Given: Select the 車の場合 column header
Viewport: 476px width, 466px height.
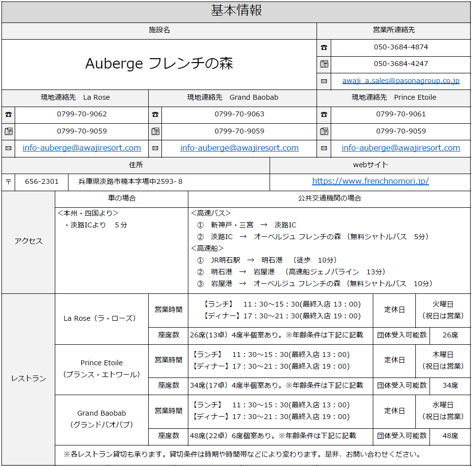Looking at the screenshot, I should pos(122,199).
